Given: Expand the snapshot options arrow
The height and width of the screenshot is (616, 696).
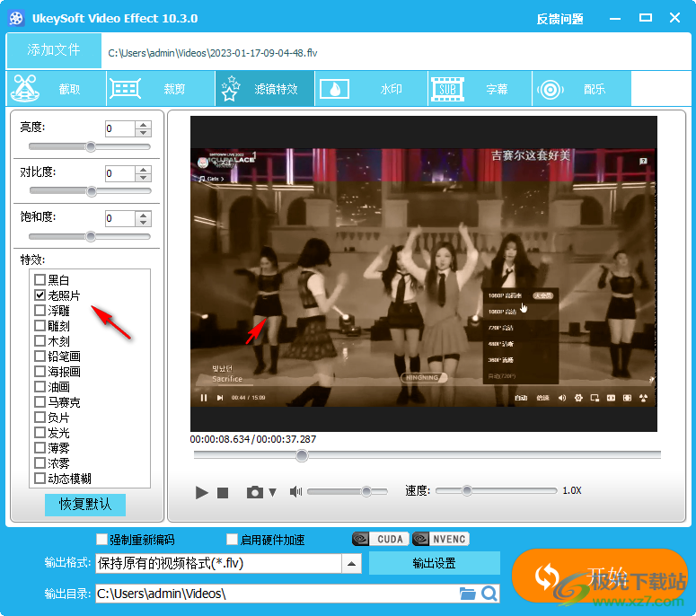Looking at the screenshot, I should pyautogui.click(x=272, y=492).
